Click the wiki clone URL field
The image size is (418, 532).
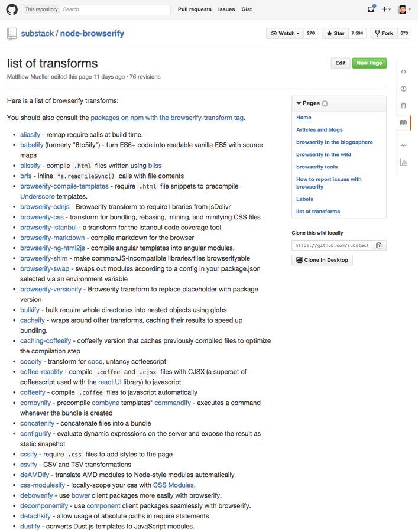pos(332,245)
